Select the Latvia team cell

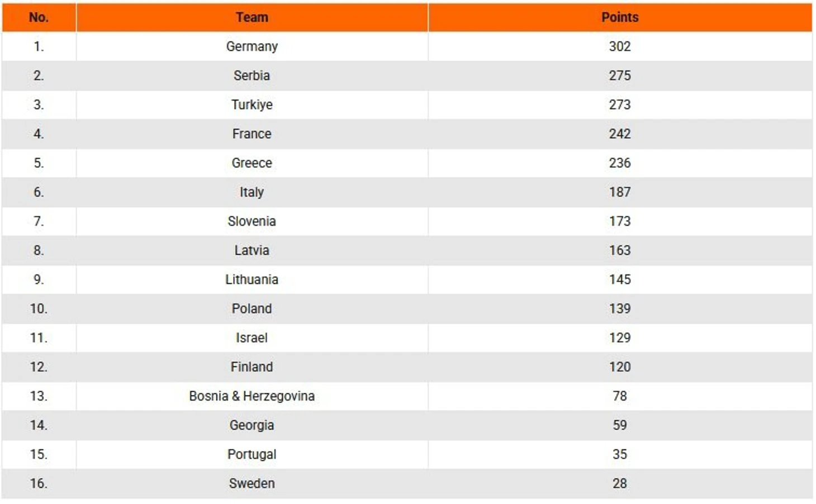pos(252,250)
